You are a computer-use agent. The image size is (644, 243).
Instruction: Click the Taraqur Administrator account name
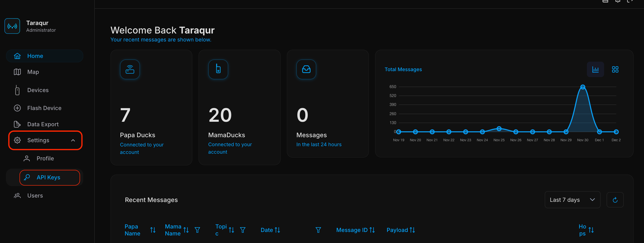(41, 26)
